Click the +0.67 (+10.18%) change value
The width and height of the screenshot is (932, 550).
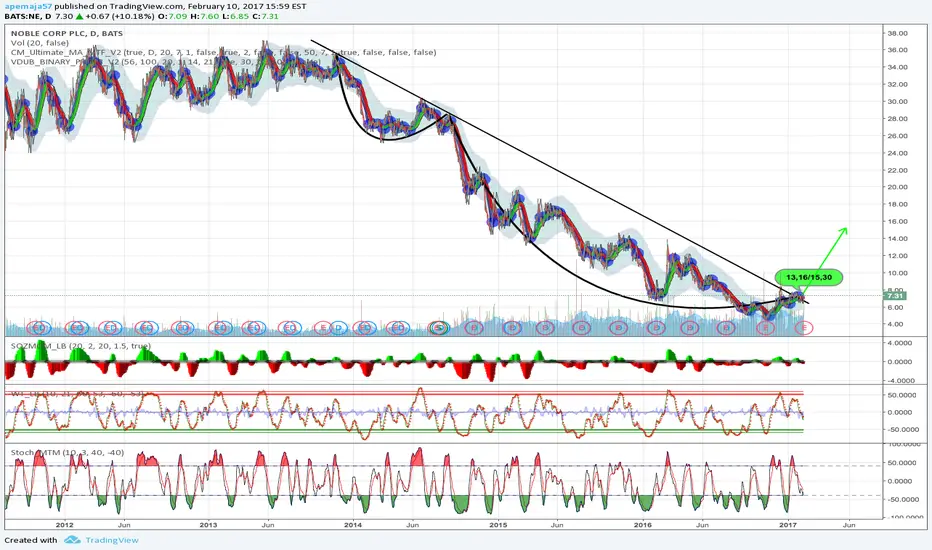tap(119, 16)
